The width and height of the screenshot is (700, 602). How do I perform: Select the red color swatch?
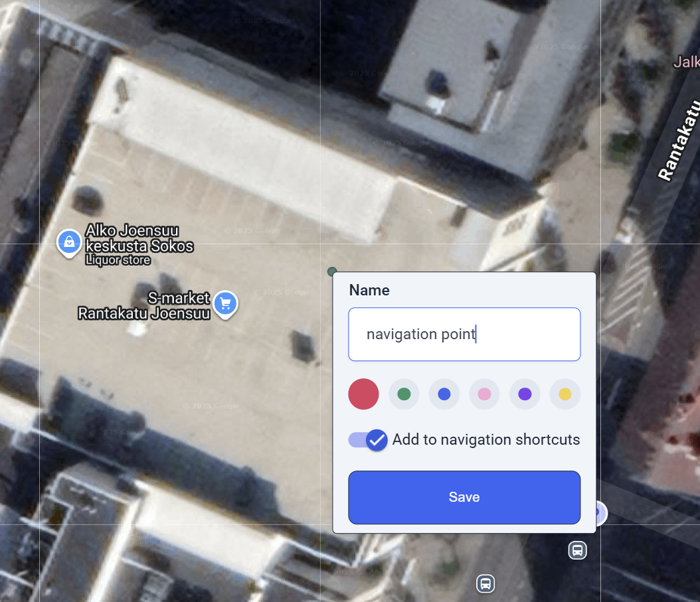(x=363, y=394)
